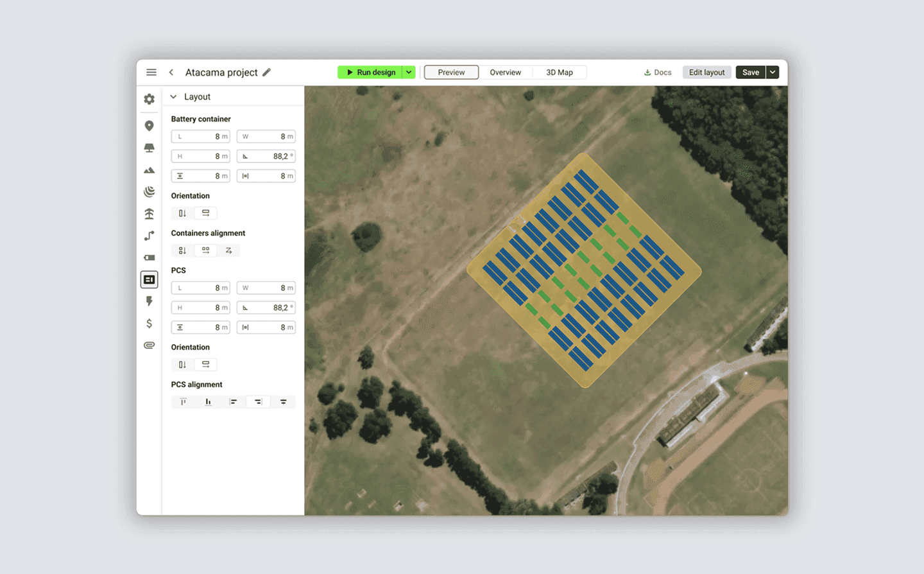Edit Battery container height H field
The width and height of the screenshot is (924, 574).
click(x=200, y=156)
